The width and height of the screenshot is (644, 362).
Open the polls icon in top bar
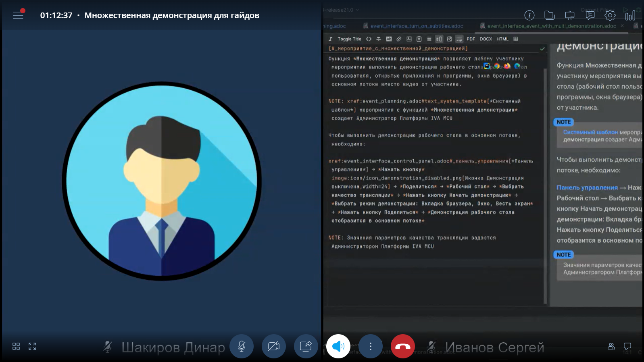pos(590,15)
